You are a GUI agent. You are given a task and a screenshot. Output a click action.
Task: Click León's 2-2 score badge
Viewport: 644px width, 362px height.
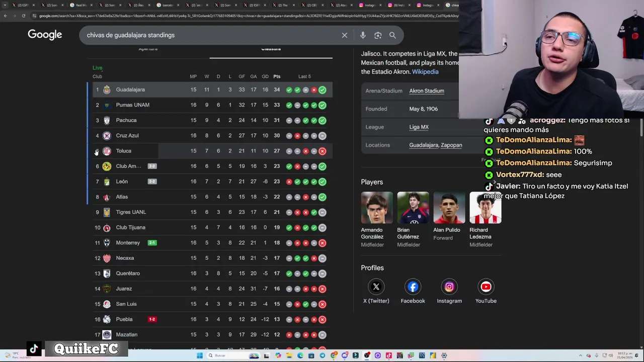(152, 182)
